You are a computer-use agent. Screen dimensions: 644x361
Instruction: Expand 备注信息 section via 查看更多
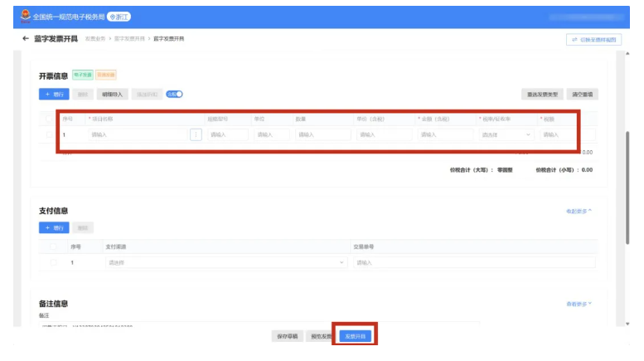[579, 305]
